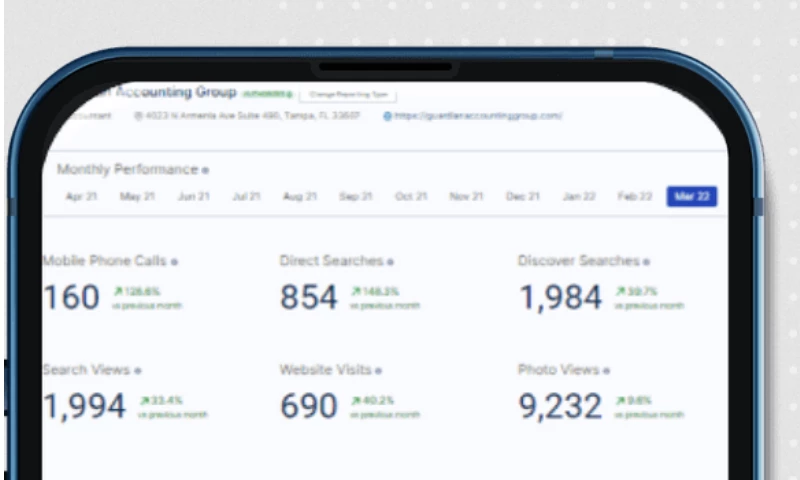Viewport: 800px width, 480px height.
Task: Click the green status badge beside the company name
Action: click(x=267, y=94)
